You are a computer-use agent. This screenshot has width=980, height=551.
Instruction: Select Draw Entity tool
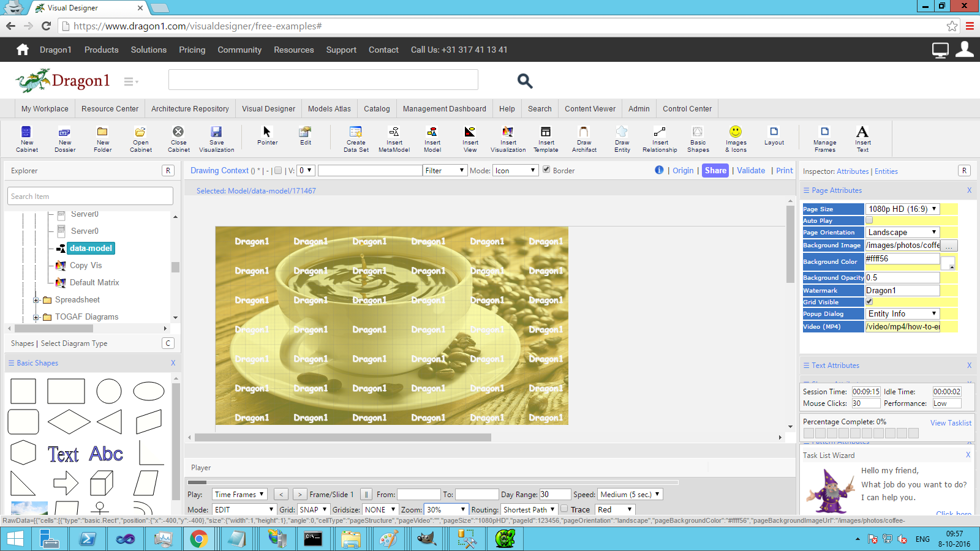(x=622, y=138)
